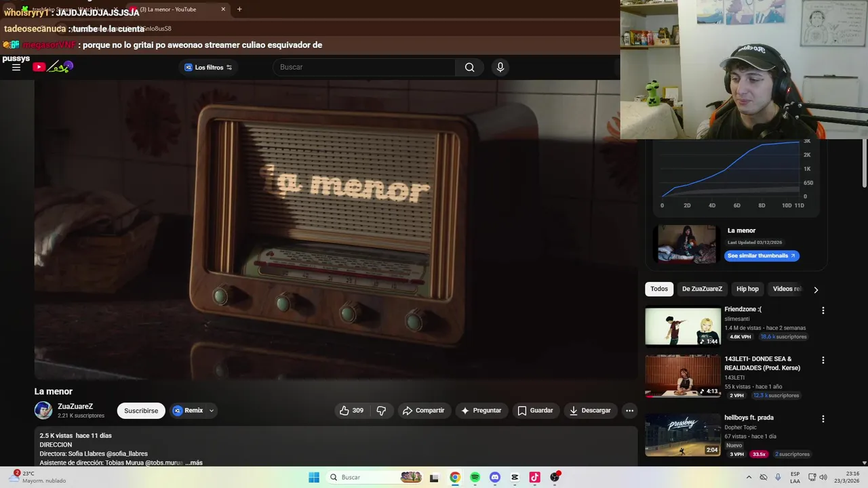
Task: Click the Preguntar button
Action: pyautogui.click(x=481, y=411)
